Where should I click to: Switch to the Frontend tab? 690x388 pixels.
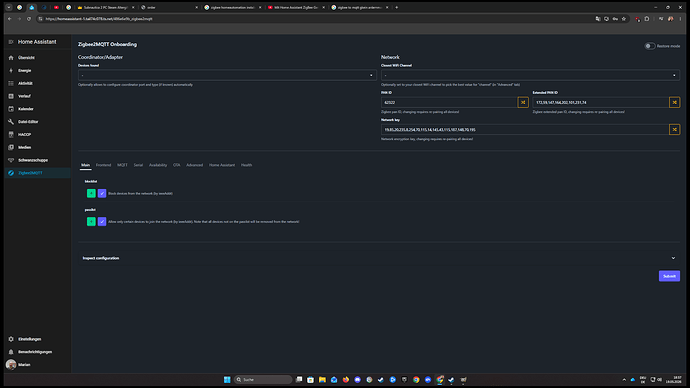(103, 165)
